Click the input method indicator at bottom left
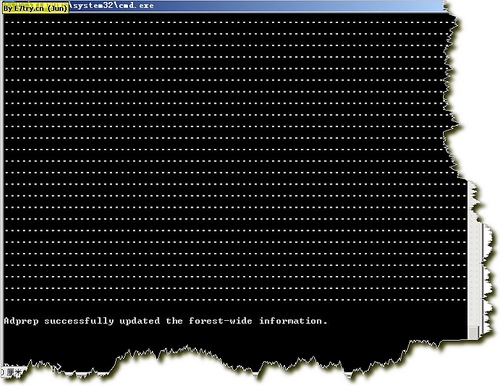The width and height of the screenshot is (500, 386). coord(13,371)
